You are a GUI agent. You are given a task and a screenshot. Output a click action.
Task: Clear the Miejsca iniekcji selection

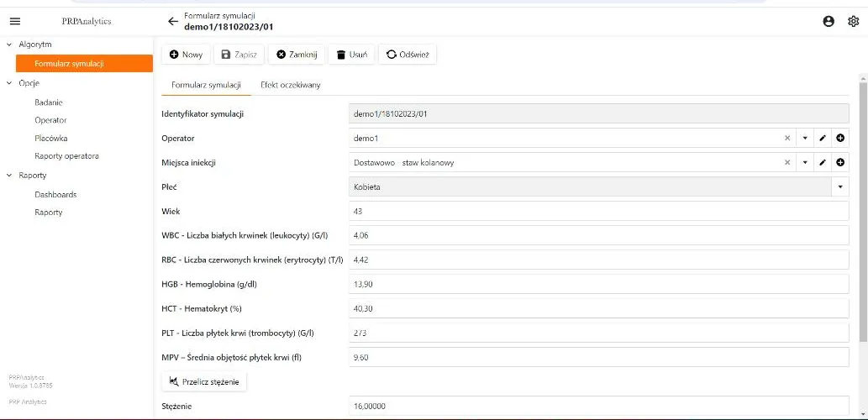[787, 162]
